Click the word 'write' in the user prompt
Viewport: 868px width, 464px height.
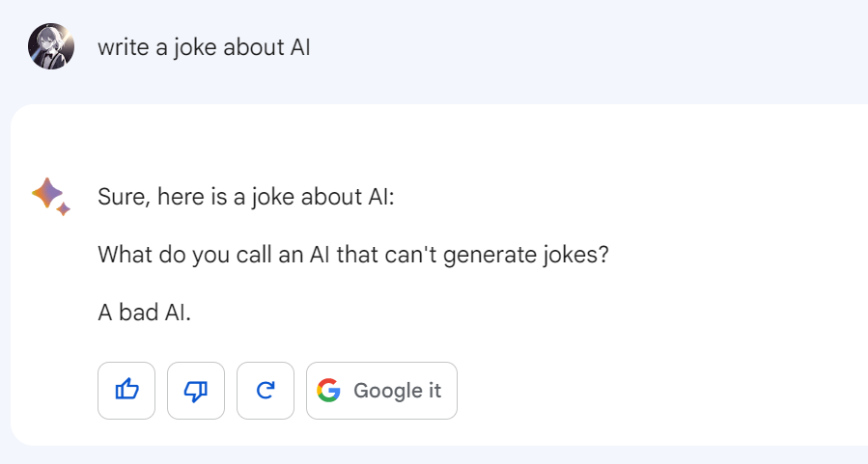[124, 47]
